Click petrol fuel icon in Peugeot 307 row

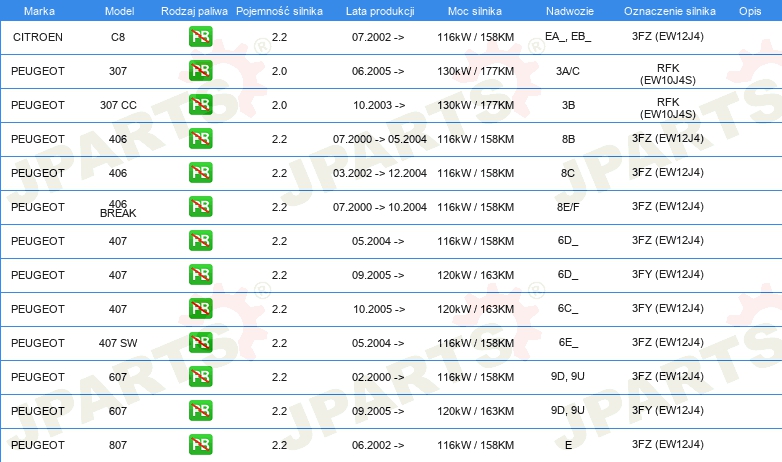(200, 70)
